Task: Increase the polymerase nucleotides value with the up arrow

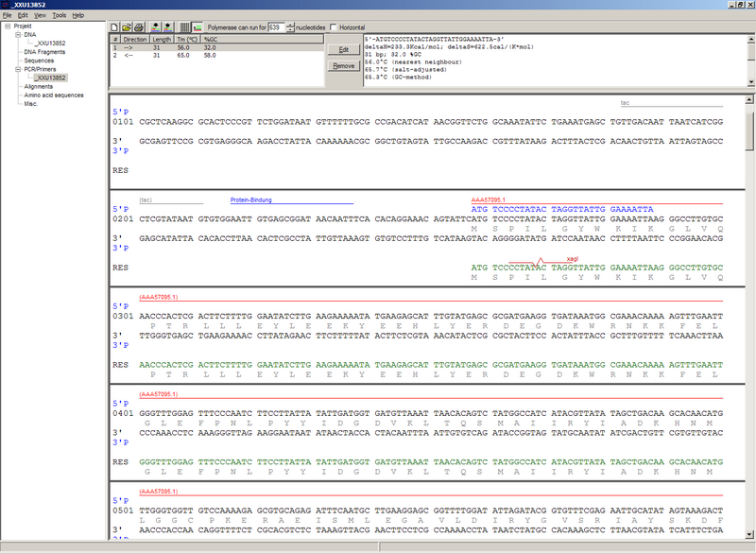Action: pos(290,25)
